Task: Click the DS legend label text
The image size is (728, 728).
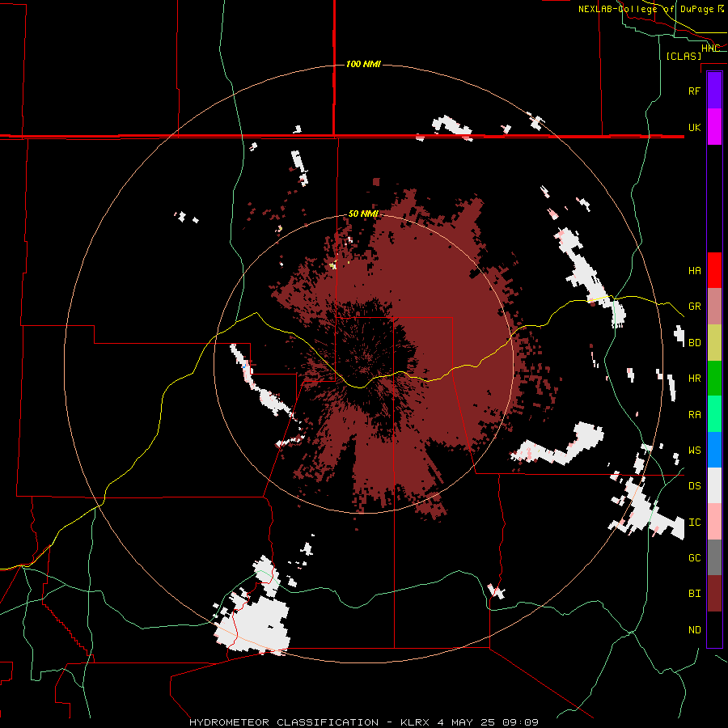Action: click(694, 486)
